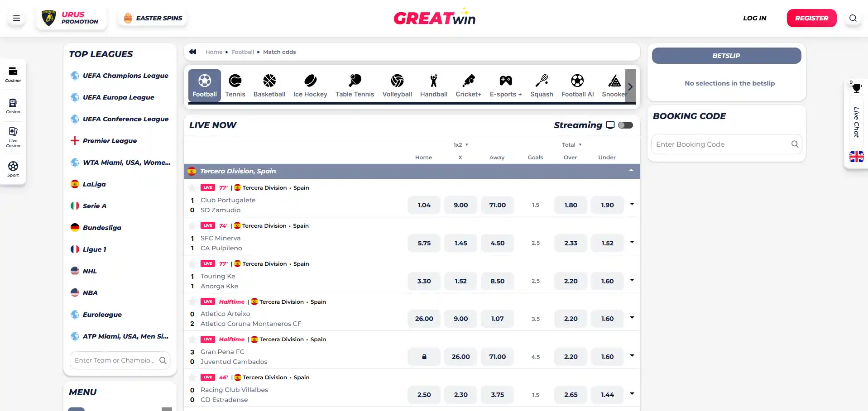Viewport: 868px width, 411px height.
Task: Expand more markets for Gran Pena FC match
Action: [x=632, y=356]
